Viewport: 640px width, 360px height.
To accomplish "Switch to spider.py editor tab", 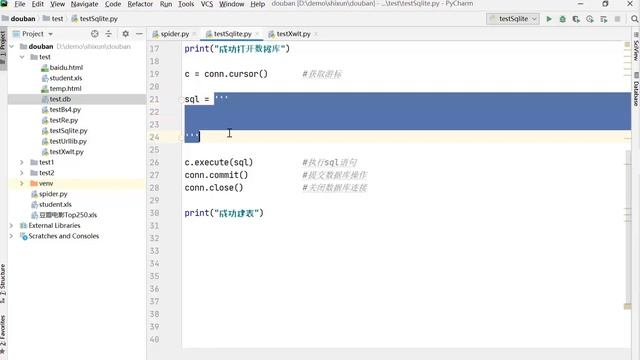I will [x=174, y=34].
